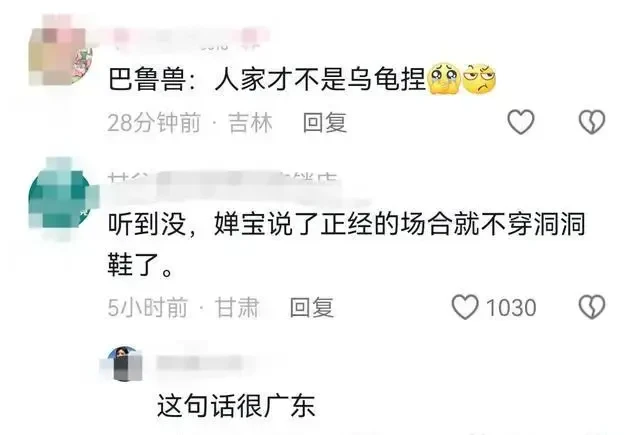This screenshot has width=640, height=435.
Task: Reply to the comment from 吉林
Action: pyautogui.click(x=325, y=122)
